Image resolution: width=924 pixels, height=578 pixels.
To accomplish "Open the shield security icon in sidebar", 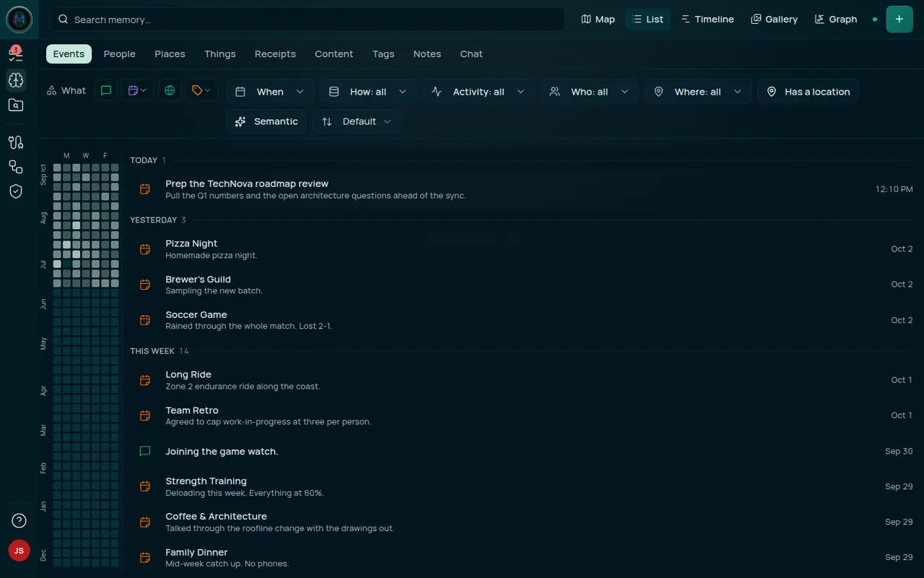I will [x=16, y=191].
